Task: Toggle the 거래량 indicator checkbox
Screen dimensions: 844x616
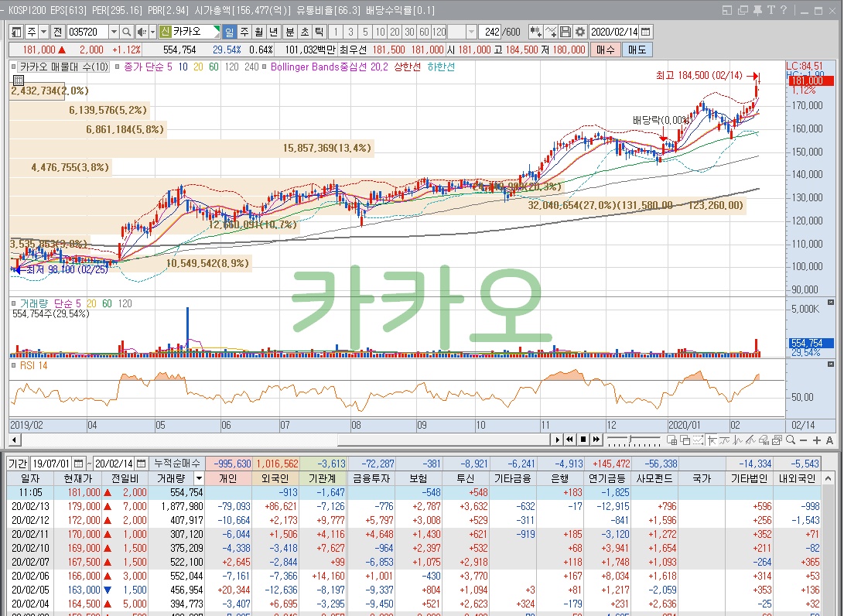Action: 14,303
